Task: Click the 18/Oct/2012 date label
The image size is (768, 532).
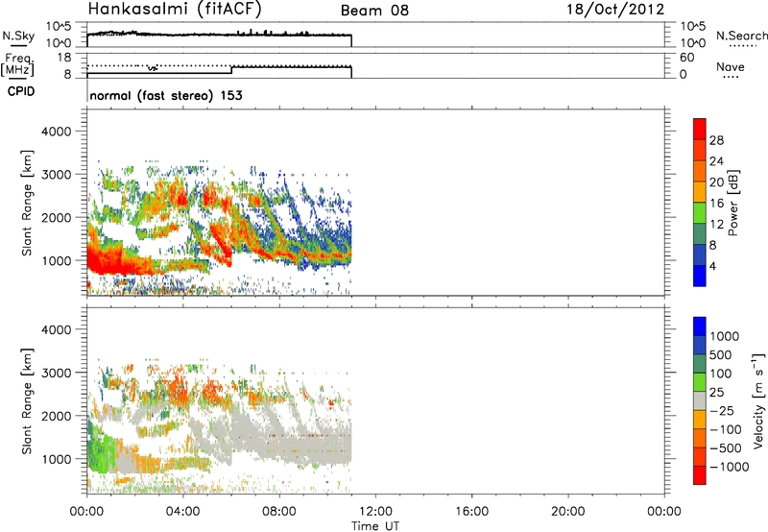Action: pyautogui.click(x=615, y=10)
